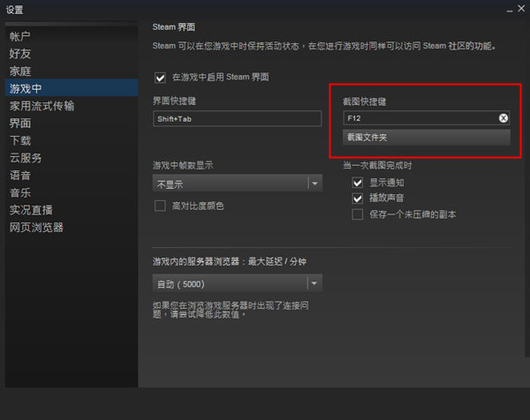Minimize the Settings window

(510, 10)
